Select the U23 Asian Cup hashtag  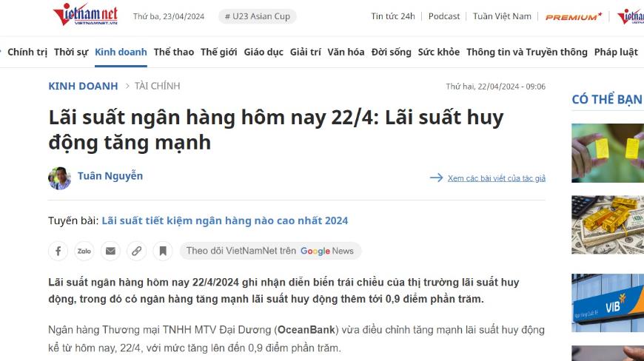pyautogui.click(x=258, y=16)
